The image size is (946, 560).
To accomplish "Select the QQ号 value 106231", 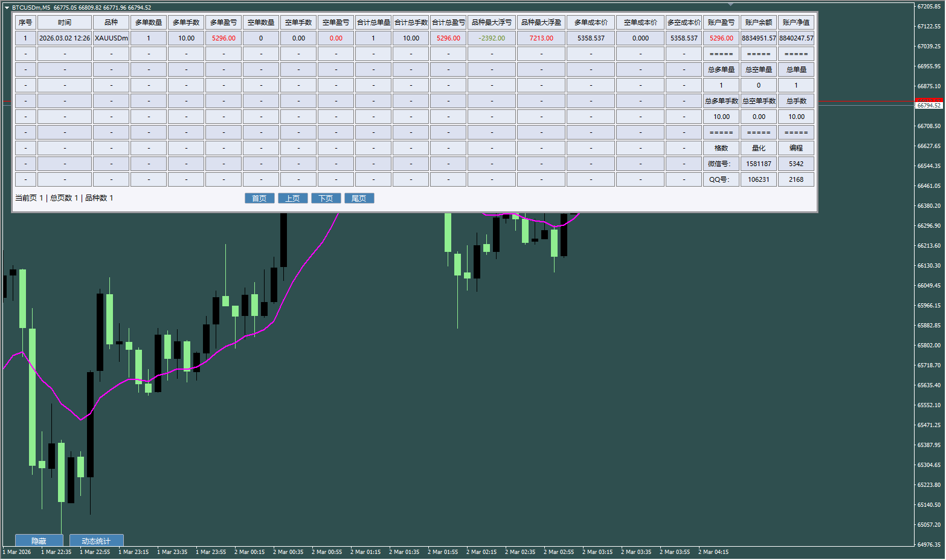I will pyautogui.click(x=758, y=179).
